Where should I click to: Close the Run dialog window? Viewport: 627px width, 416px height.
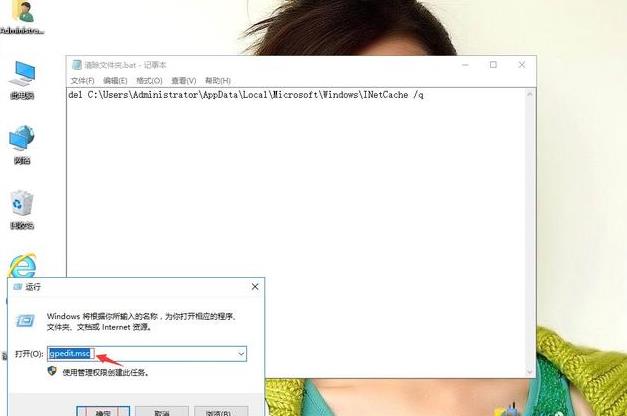[x=254, y=286]
